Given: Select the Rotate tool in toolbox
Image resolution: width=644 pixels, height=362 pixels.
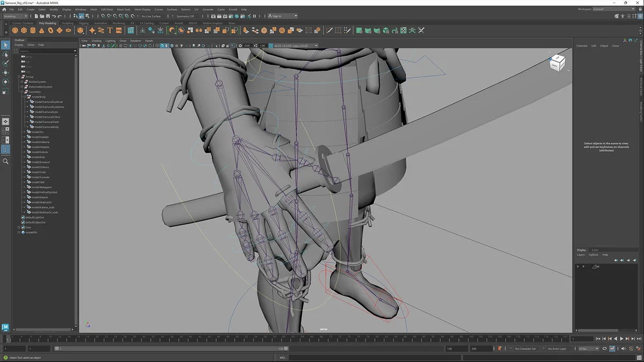Looking at the screenshot, I should 6,82.
